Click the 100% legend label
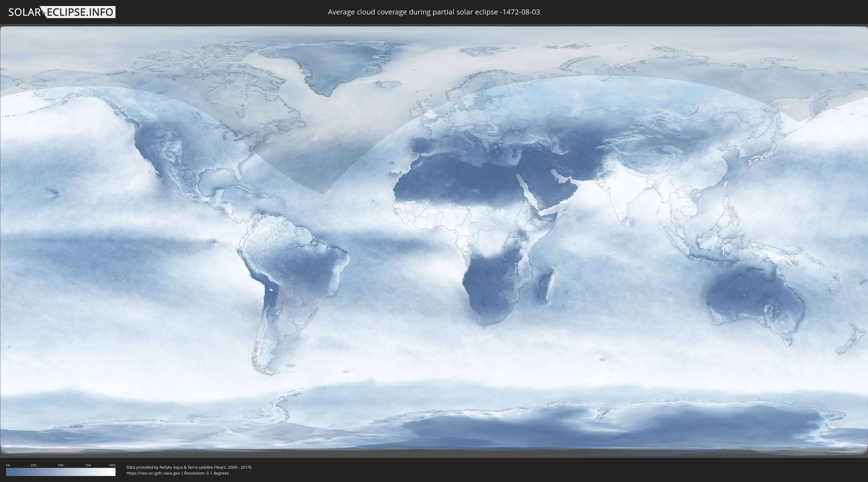 coord(112,465)
